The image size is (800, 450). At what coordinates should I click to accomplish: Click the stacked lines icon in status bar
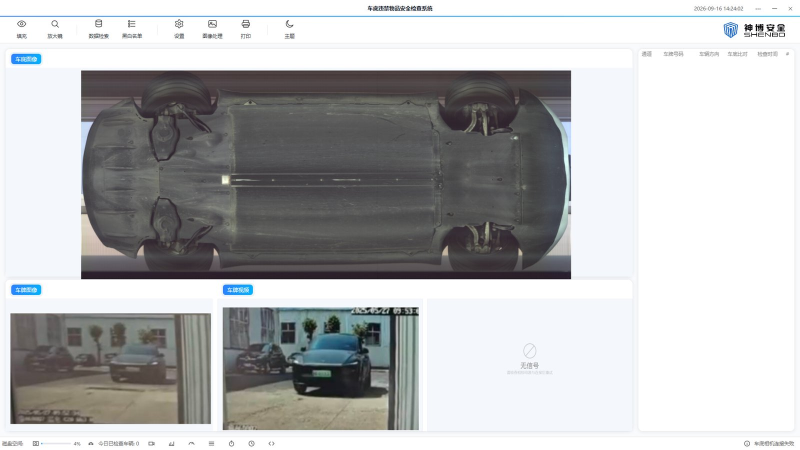click(x=211, y=443)
